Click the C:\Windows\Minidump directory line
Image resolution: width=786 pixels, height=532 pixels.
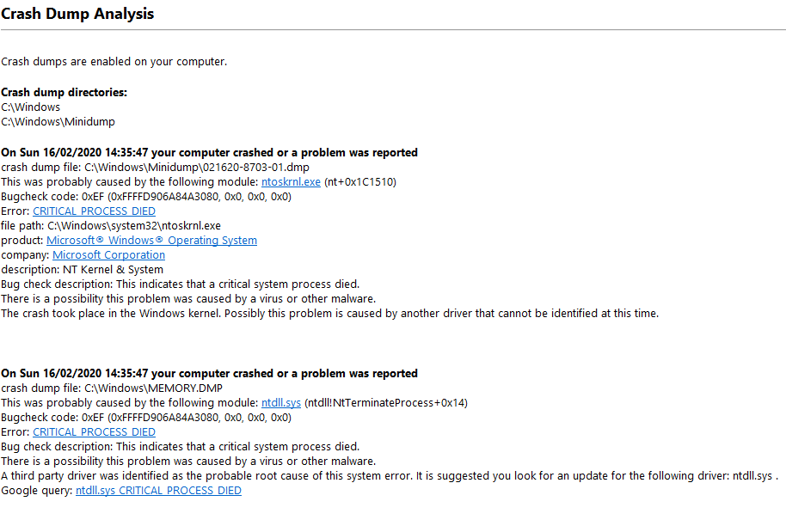[58, 122]
